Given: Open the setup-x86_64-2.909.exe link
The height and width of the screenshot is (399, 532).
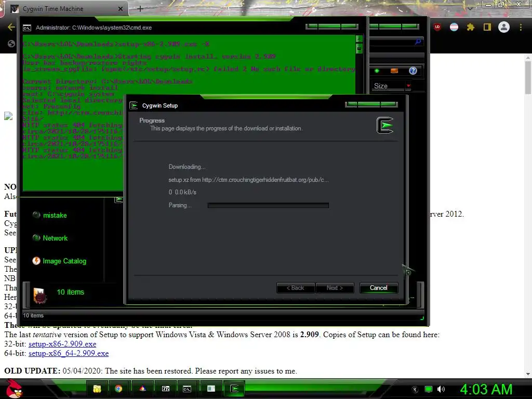Looking at the screenshot, I should 69,353.
